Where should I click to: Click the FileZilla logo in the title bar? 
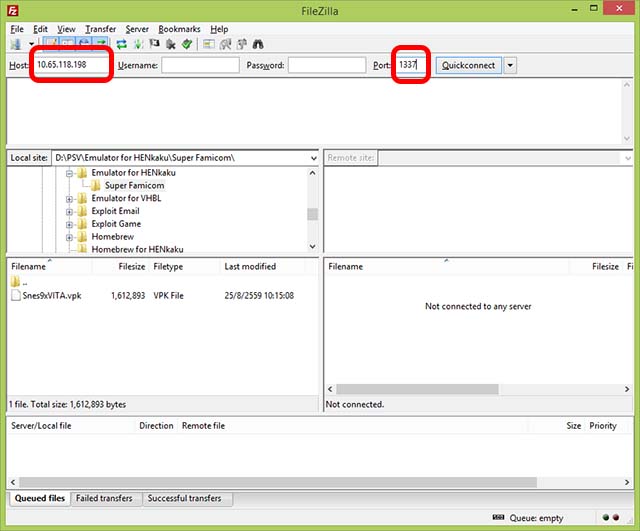tap(13, 11)
